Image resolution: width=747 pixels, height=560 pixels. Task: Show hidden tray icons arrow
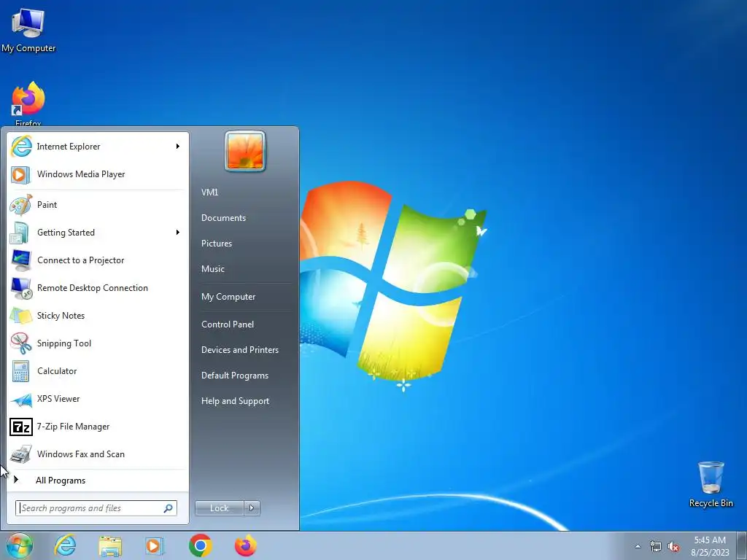coord(638,546)
